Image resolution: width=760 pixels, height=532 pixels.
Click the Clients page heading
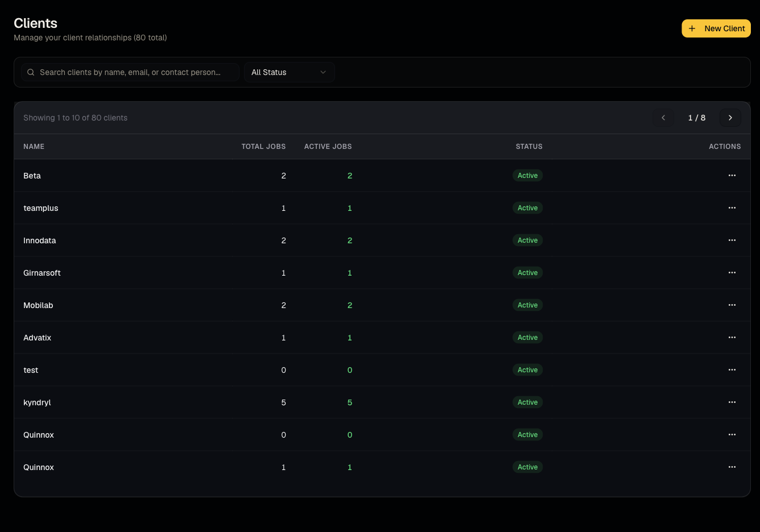(x=35, y=23)
